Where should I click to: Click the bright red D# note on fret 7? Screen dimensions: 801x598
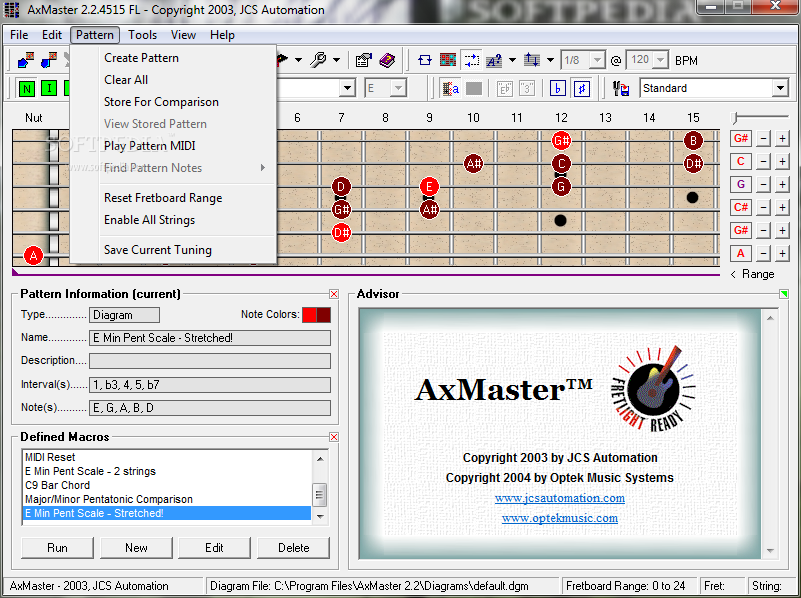point(341,233)
